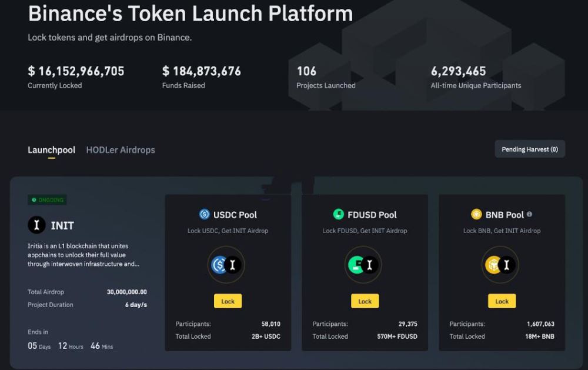Open Pending Harvest (0)
The height and width of the screenshot is (370, 588).
pyautogui.click(x=530, y=149)
